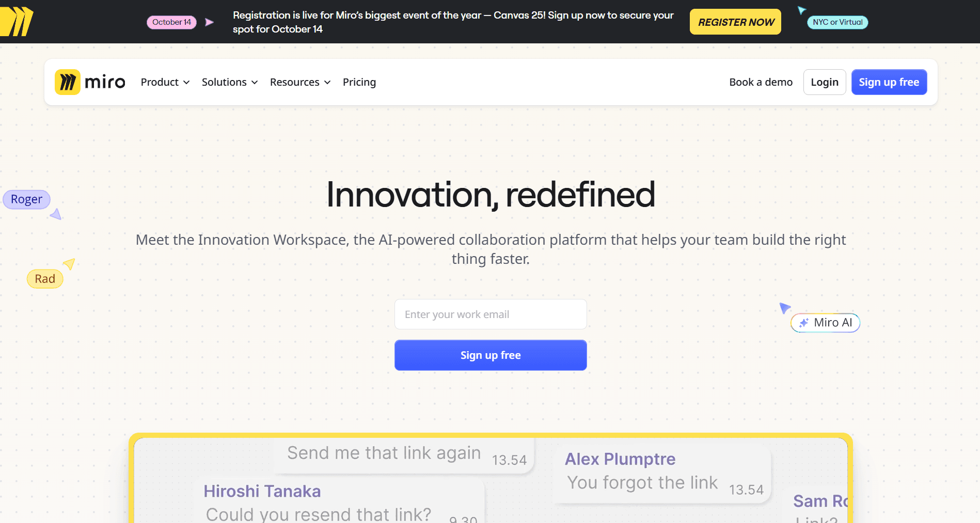Click the pink arrow icon next to October 14
980x523 pixels.
[x=209, y=22]
